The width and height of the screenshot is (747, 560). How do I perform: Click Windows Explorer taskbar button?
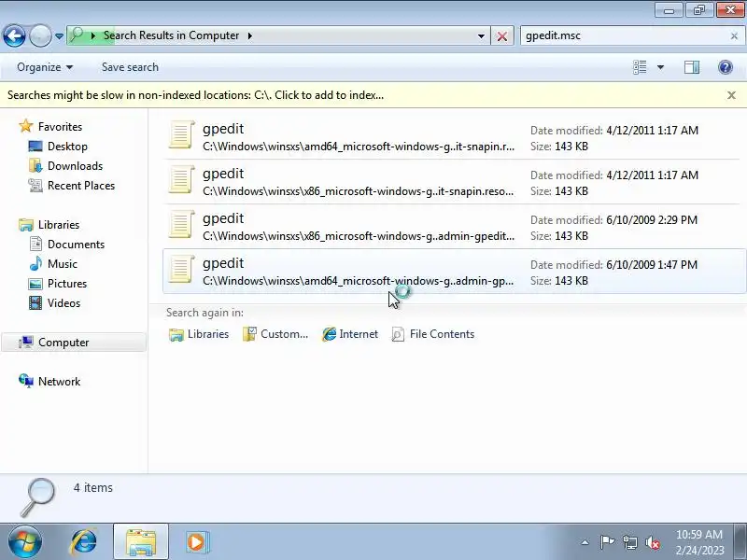coord(141,542)
